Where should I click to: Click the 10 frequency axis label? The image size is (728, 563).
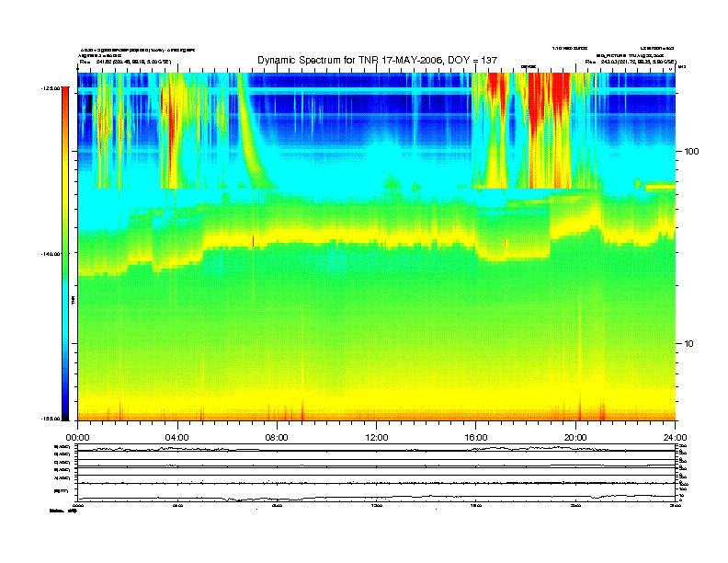(x=689, y=344)
